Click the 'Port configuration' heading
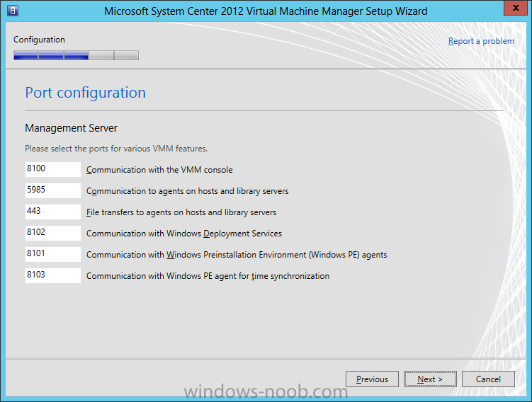The width and height of the screenshot is (532, 402). pyautogui.click(x=86, y=93)
